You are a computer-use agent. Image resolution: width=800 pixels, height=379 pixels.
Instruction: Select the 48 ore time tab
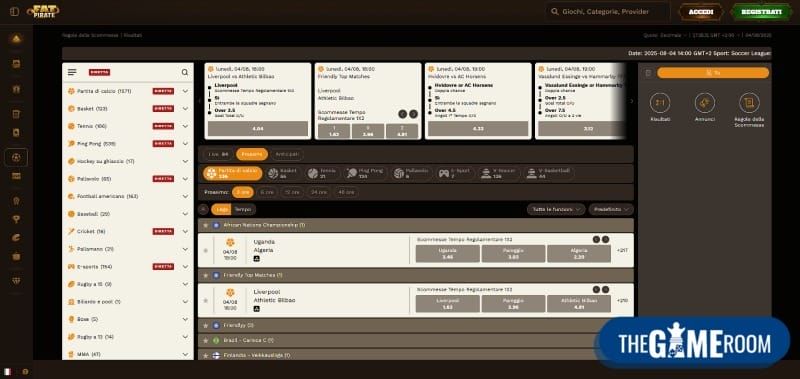pyautogui.click(x=346, y=192)
